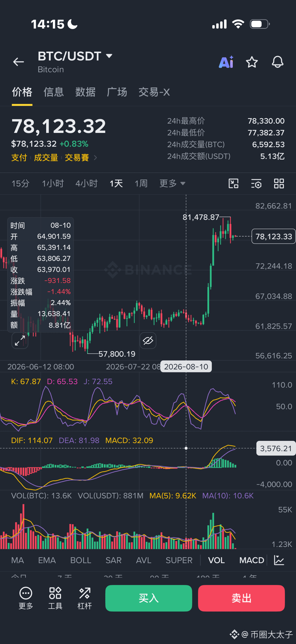
Task: Expand chart to fullscreen
Action: click(x=20, y=340)
